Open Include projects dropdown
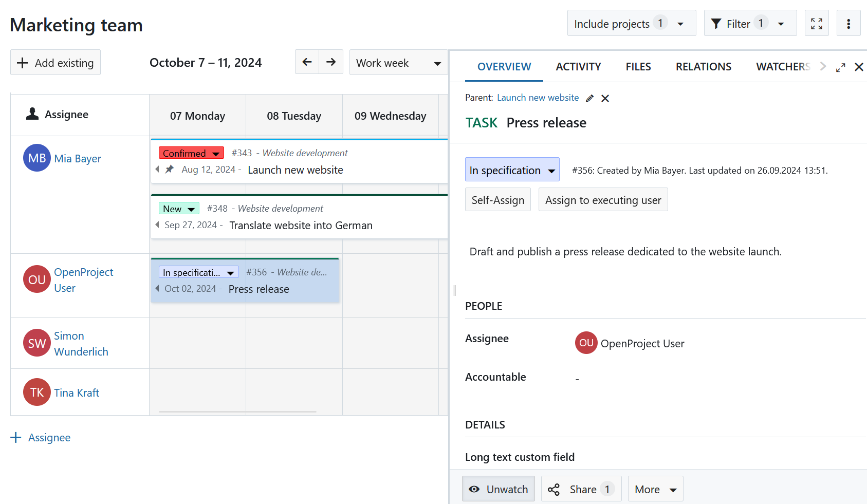 (631, 23)
